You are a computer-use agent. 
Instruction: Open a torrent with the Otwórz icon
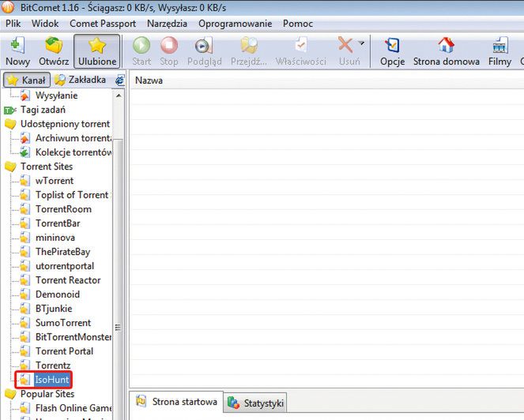point(54,46)
